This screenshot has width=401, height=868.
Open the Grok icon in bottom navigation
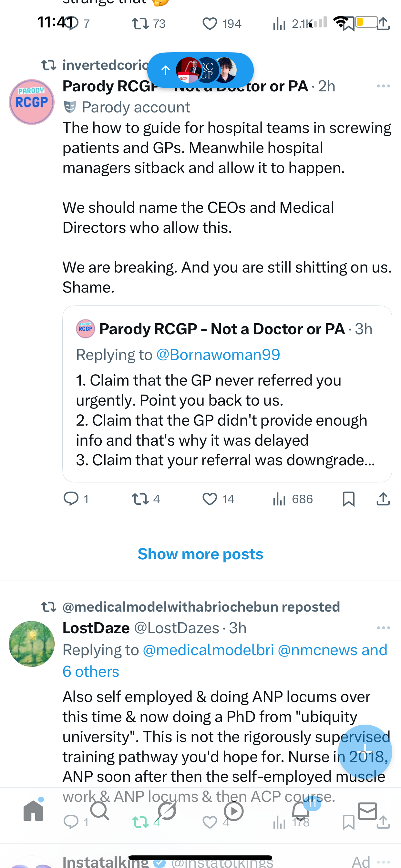point(167,811)
